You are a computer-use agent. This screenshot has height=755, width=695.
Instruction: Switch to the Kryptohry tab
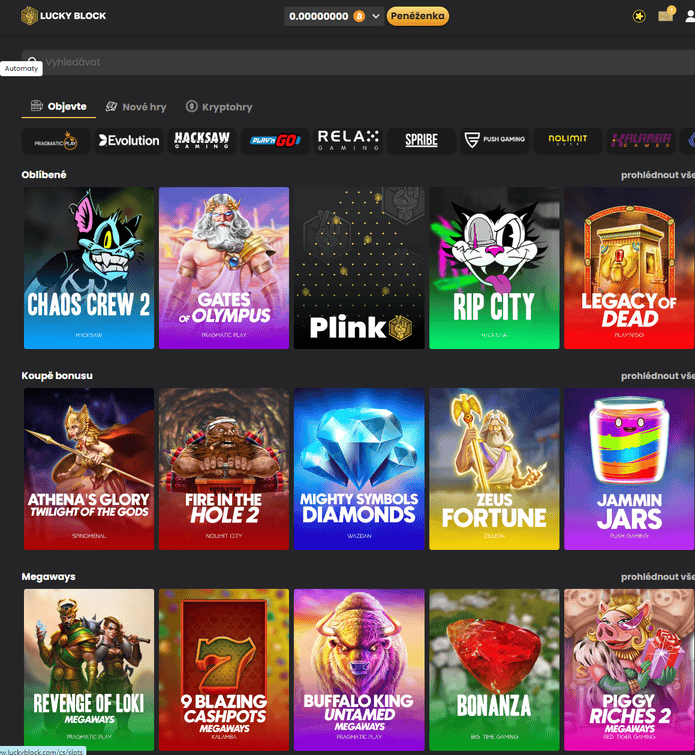pos(219,107)
